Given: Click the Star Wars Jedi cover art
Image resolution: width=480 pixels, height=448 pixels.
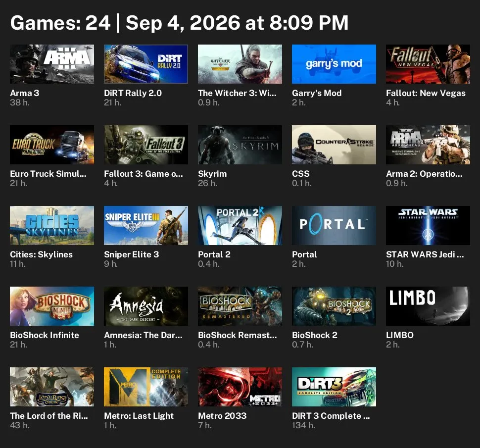Looking at the screenshot, I should pos(428,225).
